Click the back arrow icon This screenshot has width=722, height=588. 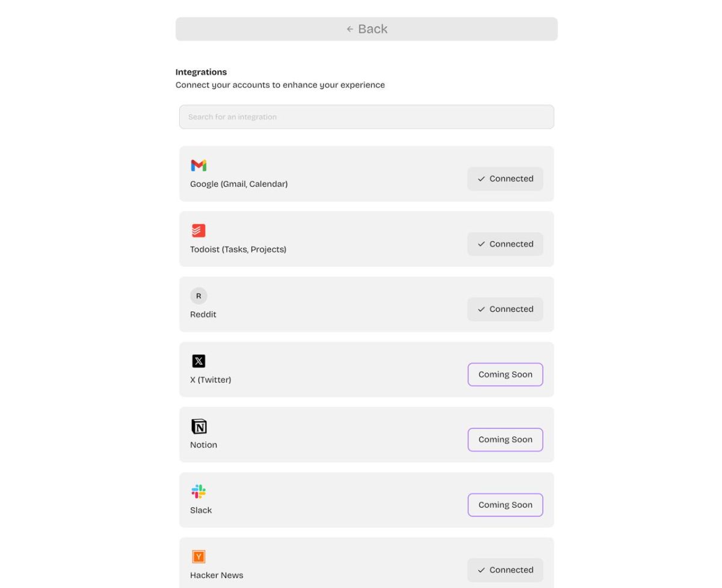350,29
